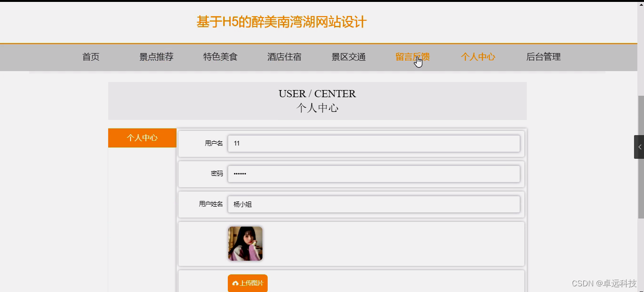
Task: Open 后台管理 from the navigation bar
Action: pyautogui.click(x=542, y=57)
